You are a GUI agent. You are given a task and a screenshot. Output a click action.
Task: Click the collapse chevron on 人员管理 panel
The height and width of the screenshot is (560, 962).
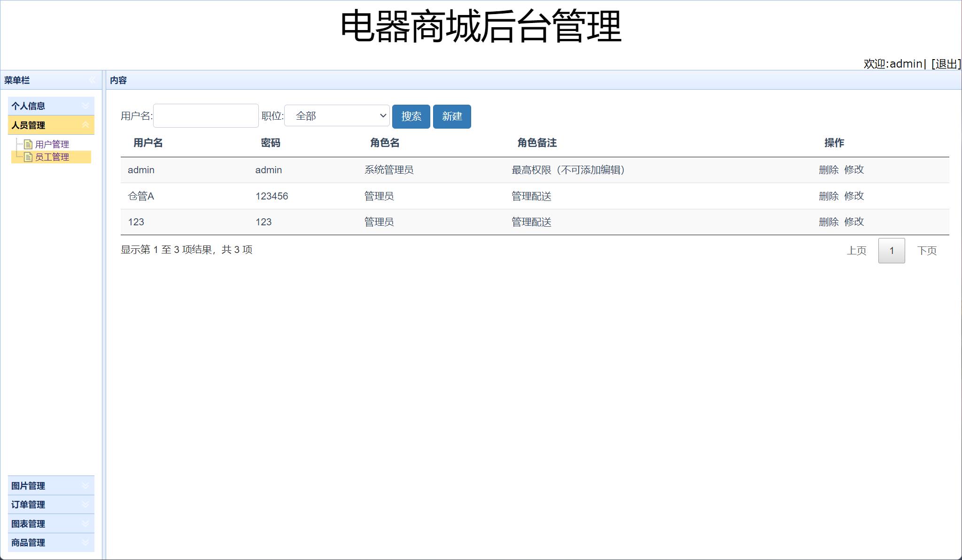[x=85, y=125]
